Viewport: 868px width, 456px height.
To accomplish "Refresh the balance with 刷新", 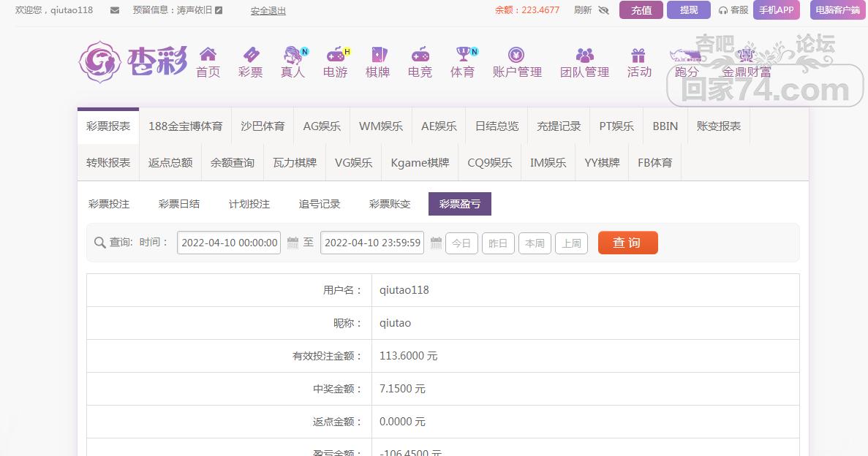I will (583, 10).
